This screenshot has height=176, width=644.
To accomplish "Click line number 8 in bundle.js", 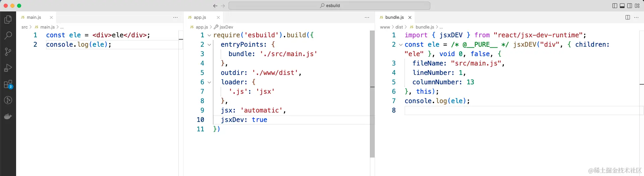I will tap(394, 111).
